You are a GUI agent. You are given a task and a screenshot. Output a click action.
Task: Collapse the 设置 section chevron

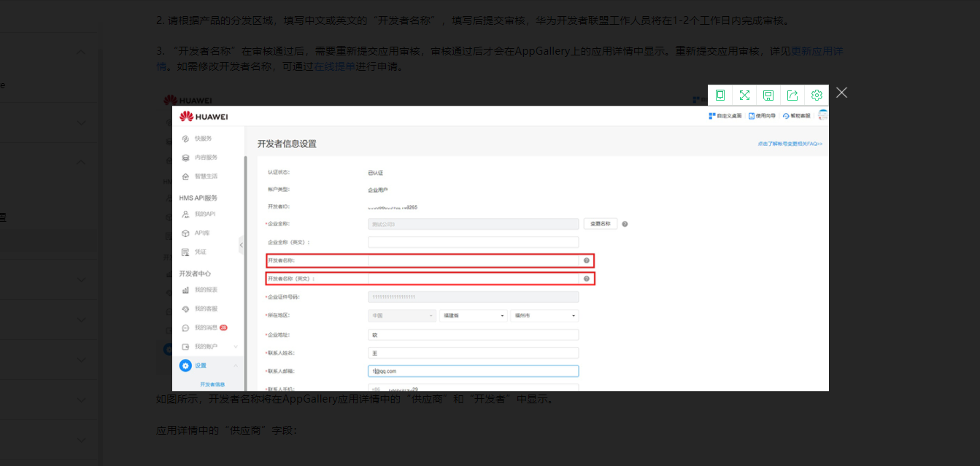(236, 365)
